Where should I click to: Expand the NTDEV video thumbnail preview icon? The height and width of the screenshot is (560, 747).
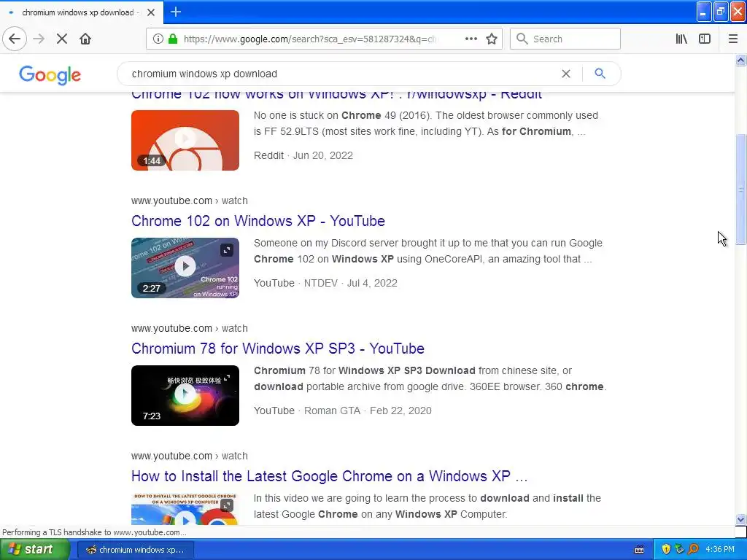(227, 249)
